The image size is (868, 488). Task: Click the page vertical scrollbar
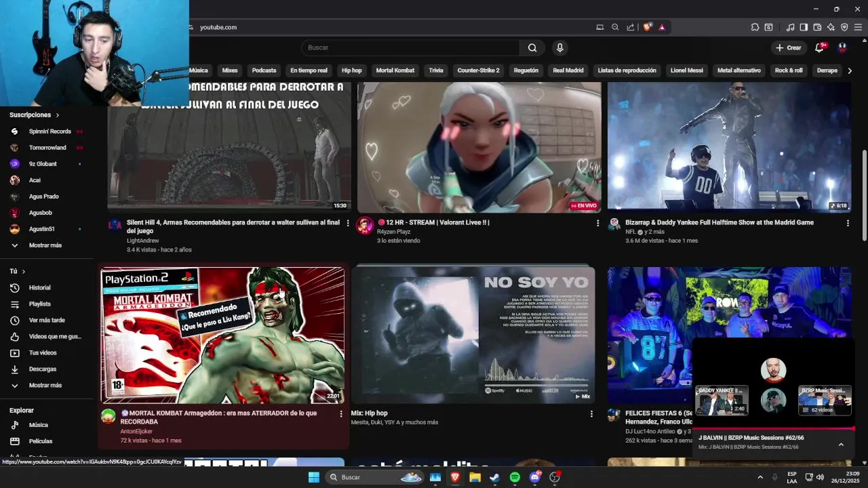coord(864,197)
